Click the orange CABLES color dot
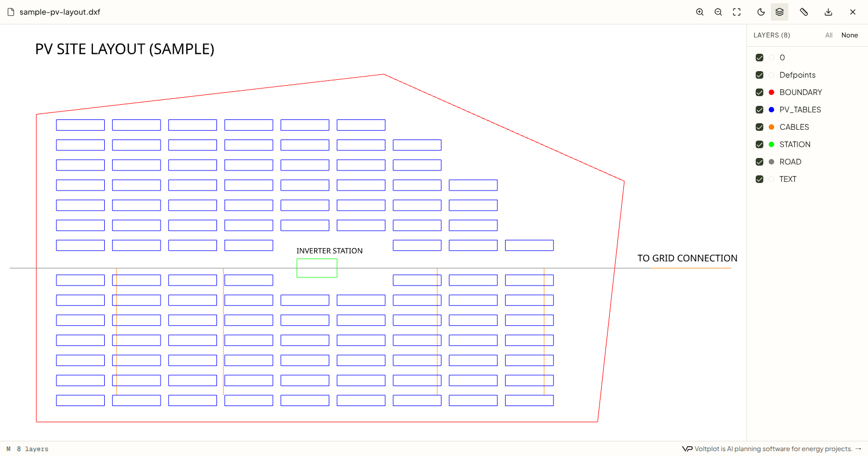The width and height of the screenshot is (868, 456). pyautogui.click(x=771, y=127)
